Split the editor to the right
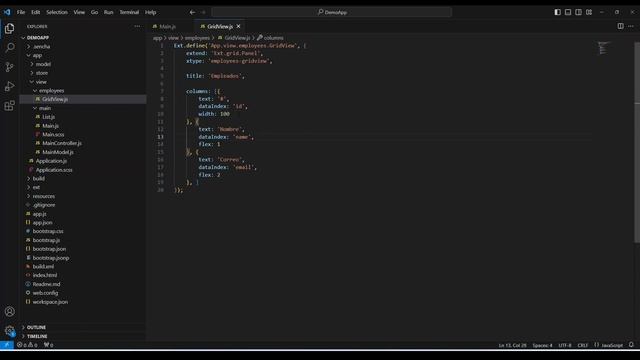This screenshot has width=640, height=360. pyautogui.click(x=620, y=26)
